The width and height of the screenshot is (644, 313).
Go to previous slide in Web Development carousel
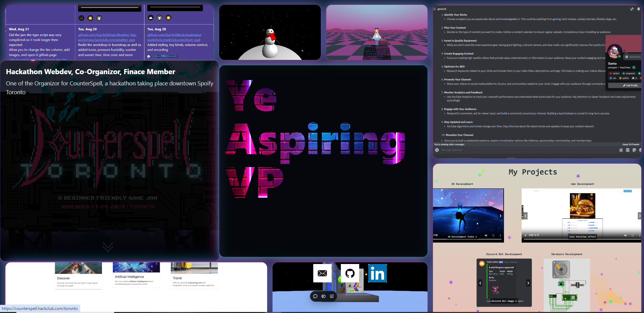coord(525,216)
